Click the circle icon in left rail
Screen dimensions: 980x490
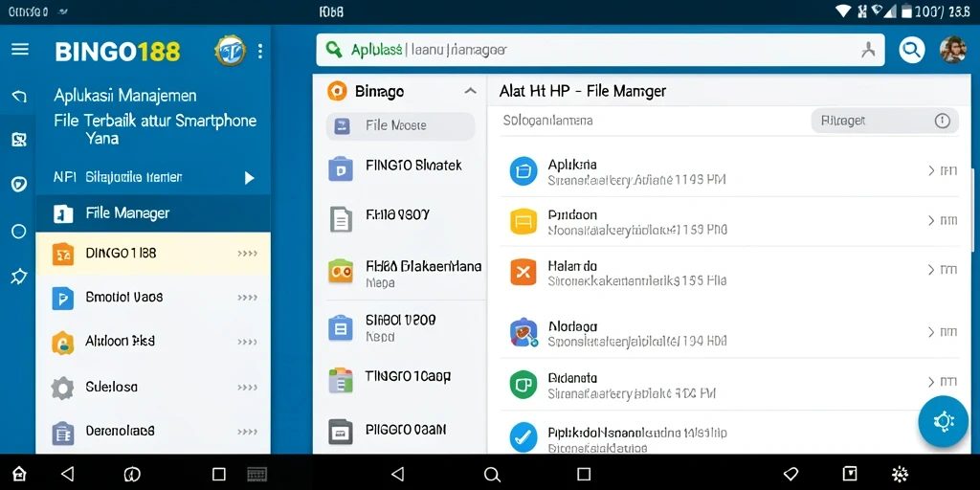coord(19,232)
